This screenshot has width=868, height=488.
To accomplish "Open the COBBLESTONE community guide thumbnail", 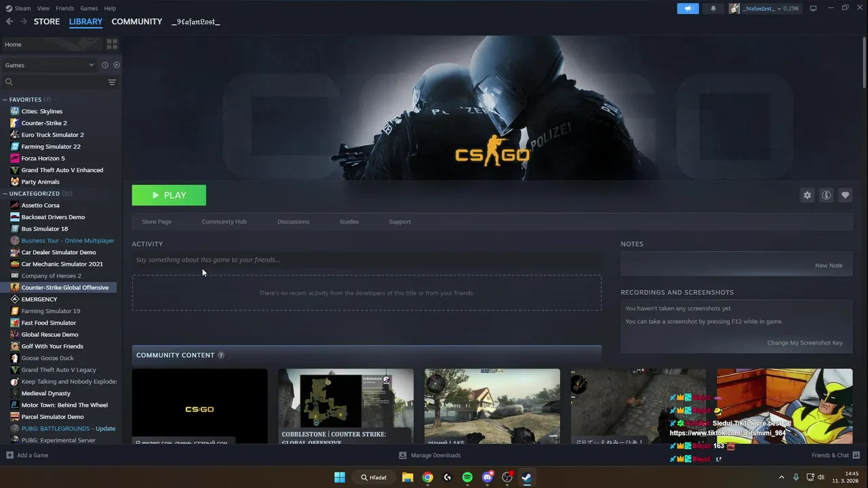I will pos(346,406).
